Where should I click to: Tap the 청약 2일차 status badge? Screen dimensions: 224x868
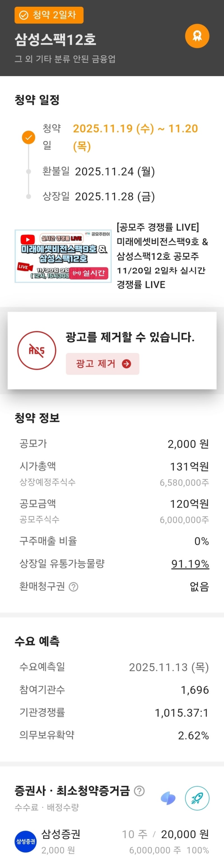coord(49,15)
